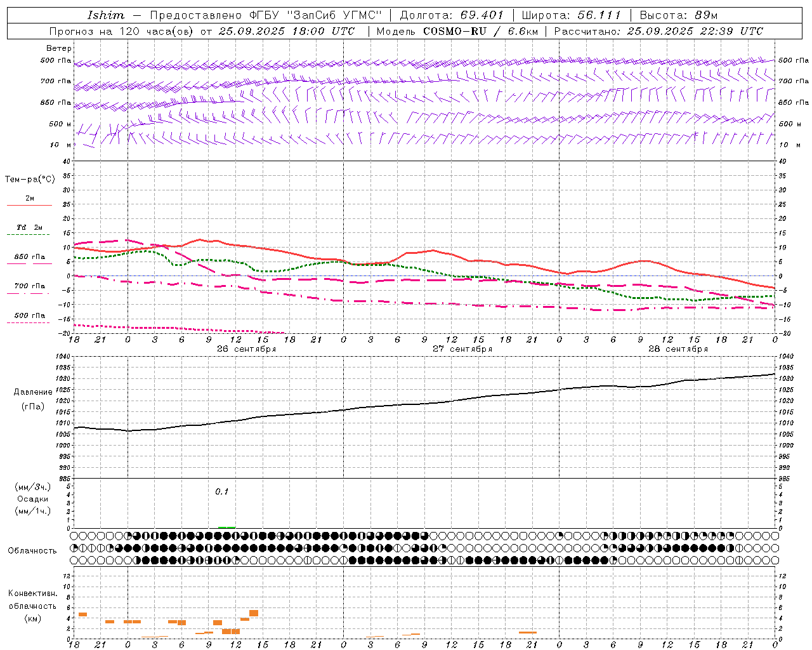The width and height of the screenshot is (812, 650).
Task: Click the "Td 2м" dew point legend entry
Action: (30, 227)
